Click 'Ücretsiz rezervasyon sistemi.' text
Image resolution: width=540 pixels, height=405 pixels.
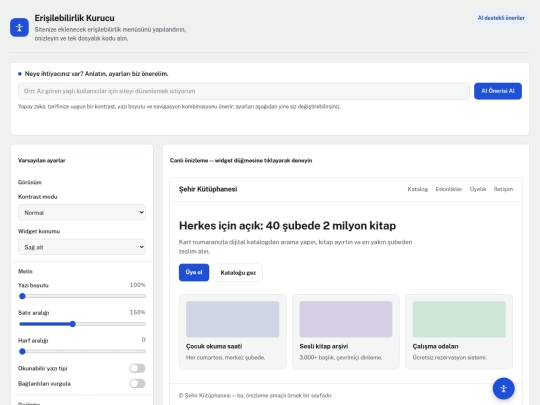tap(449, 357)
